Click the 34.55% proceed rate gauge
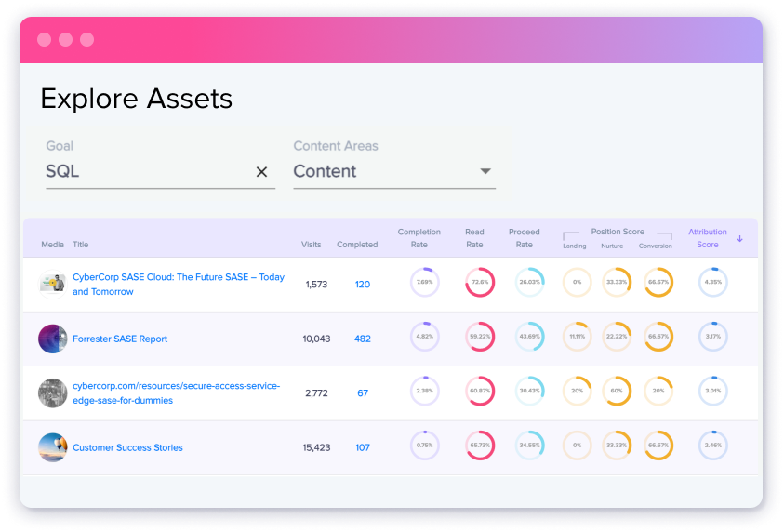 click(529, 446)
